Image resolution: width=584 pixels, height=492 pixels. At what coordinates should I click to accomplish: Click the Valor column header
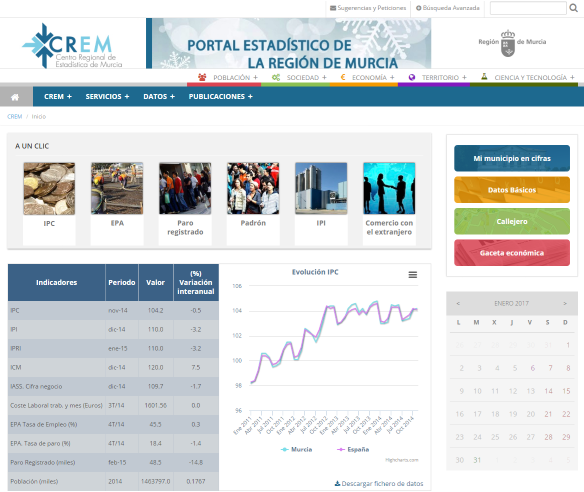pos(156,283)
